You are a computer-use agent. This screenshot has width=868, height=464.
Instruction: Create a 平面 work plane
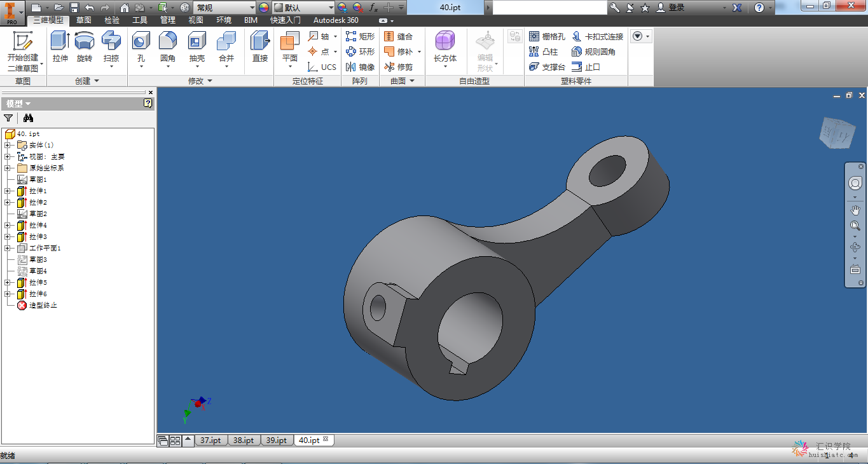point(290,50)
